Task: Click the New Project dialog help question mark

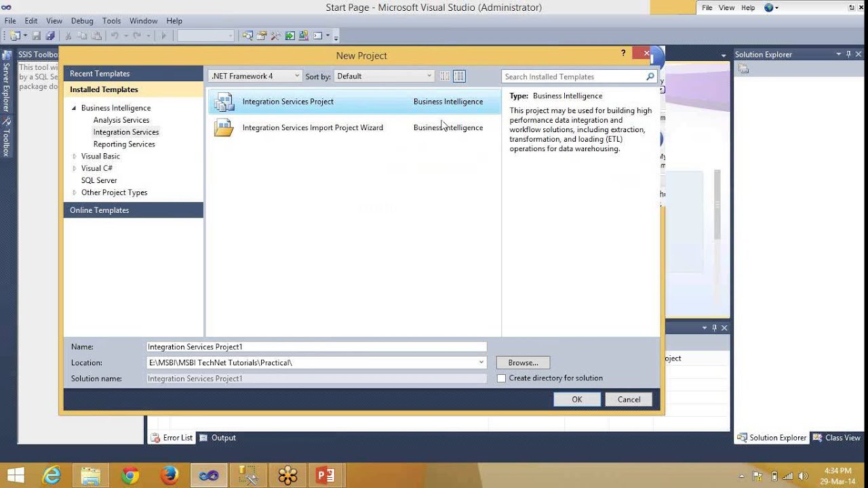Action: (623, 53)
